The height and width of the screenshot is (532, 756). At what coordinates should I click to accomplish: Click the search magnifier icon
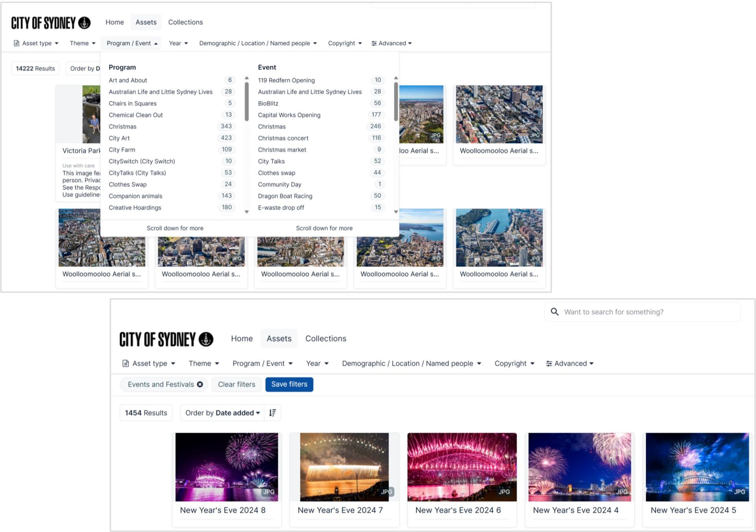click(554, 312)
